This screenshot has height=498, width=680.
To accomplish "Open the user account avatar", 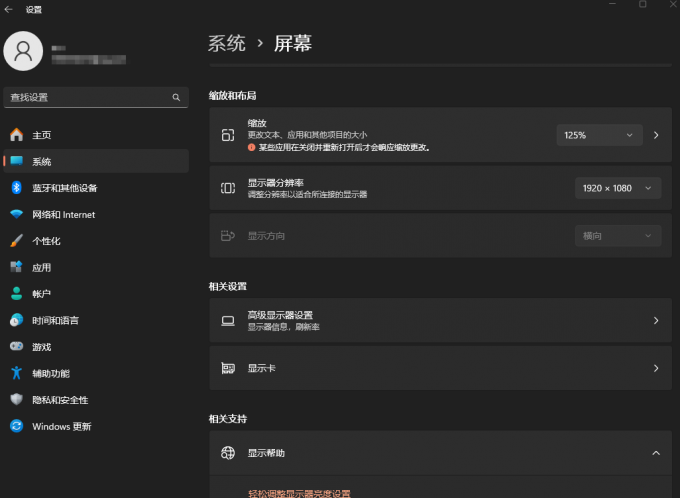I will click(x=23, y=51).
